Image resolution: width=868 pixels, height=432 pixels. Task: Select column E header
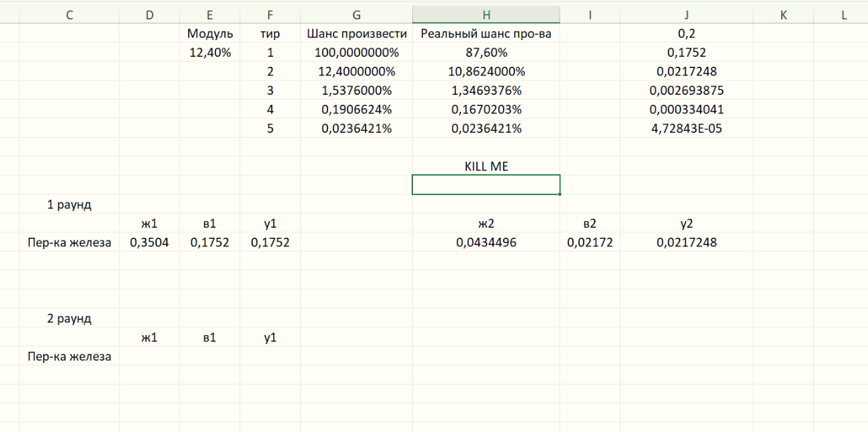click(209, 15)
